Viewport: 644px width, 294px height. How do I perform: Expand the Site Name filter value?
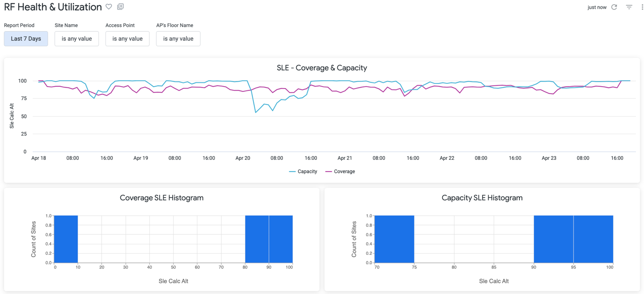(77, 39)
